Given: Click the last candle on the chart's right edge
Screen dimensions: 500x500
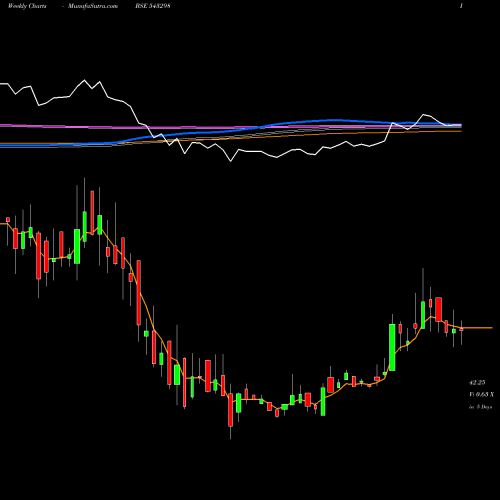Looking at the screenshot, I should click(462, 329).
